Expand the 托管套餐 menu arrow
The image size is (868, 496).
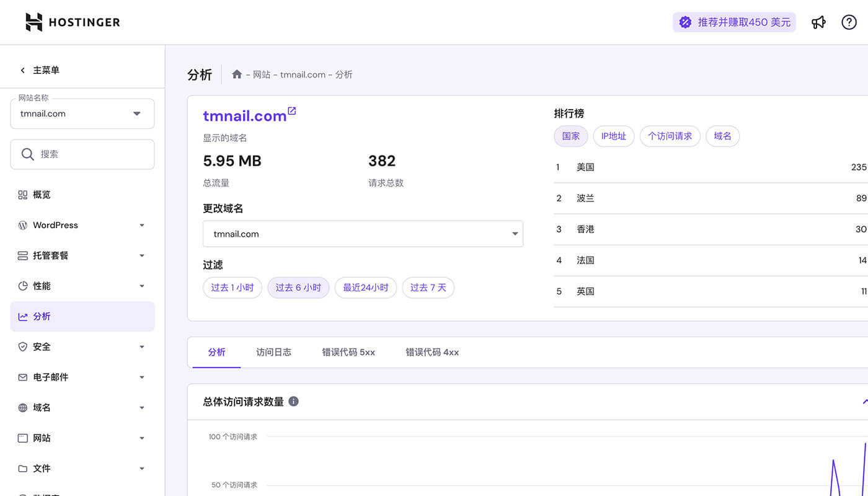(142, 255)
